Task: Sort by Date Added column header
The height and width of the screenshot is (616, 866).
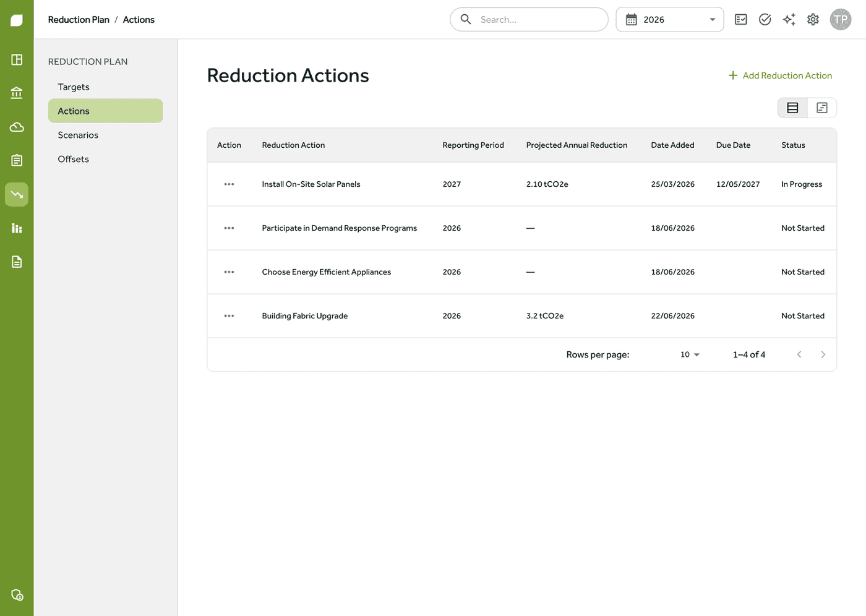Action: pos(672,145)
